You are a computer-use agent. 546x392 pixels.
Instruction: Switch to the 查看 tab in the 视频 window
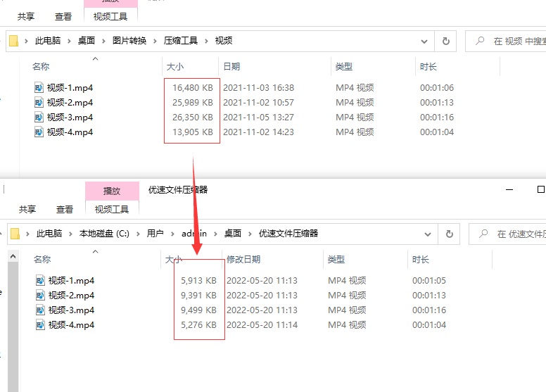tap(63, 16)
